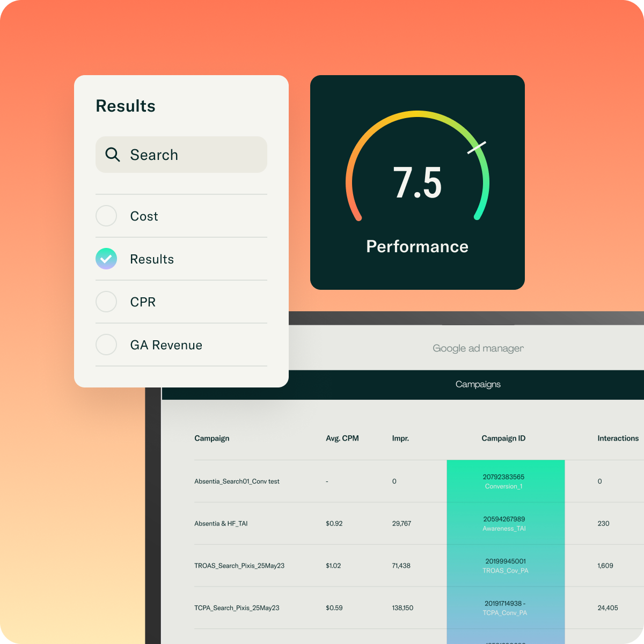The image size is (644, 644).
Task: Open Absentia_Search01_Conv test campaign
Action: [x=237, y=481]
